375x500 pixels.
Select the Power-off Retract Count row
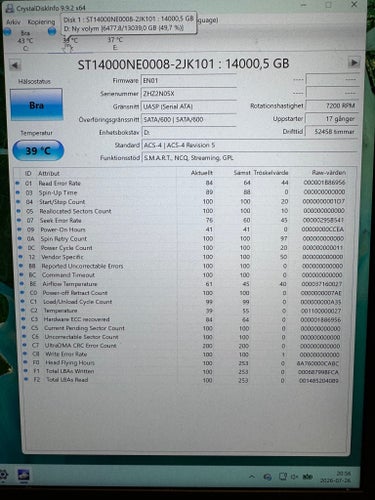182,293
